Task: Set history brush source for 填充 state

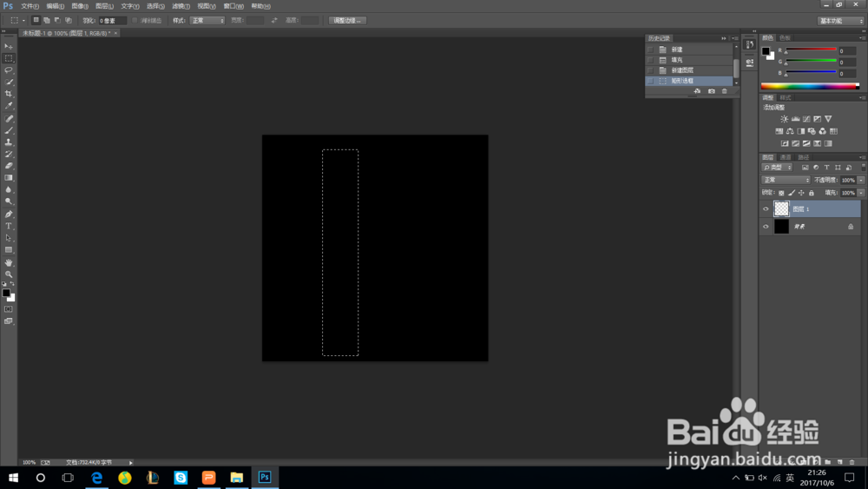Action: [650, 60]
